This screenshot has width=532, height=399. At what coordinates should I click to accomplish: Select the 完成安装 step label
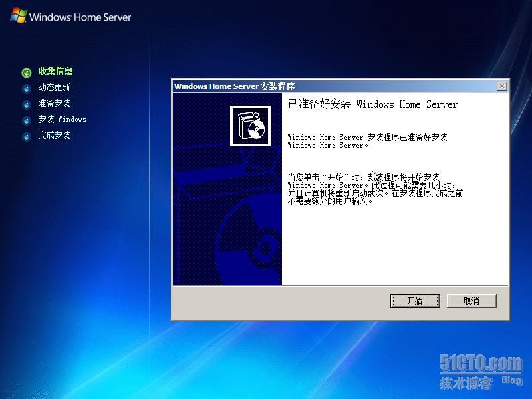[x=54, y=135]
